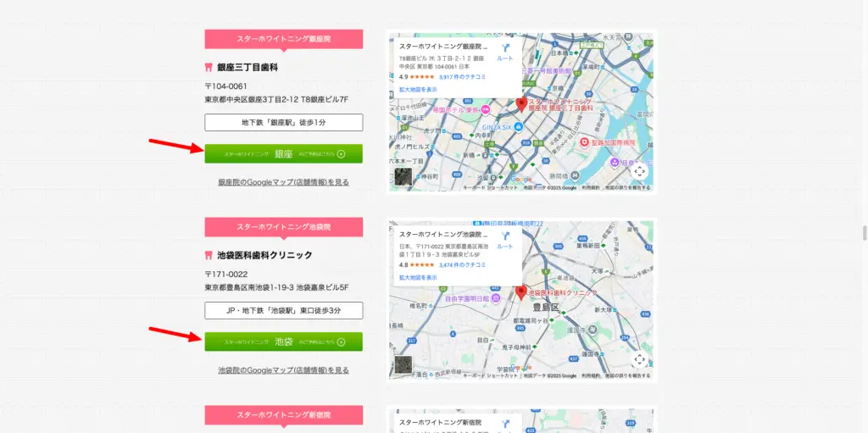Screen dimensions: 868x433
Task: Open the 3,917件のクチコミ reviews link
Action: (x=462, y=77)
